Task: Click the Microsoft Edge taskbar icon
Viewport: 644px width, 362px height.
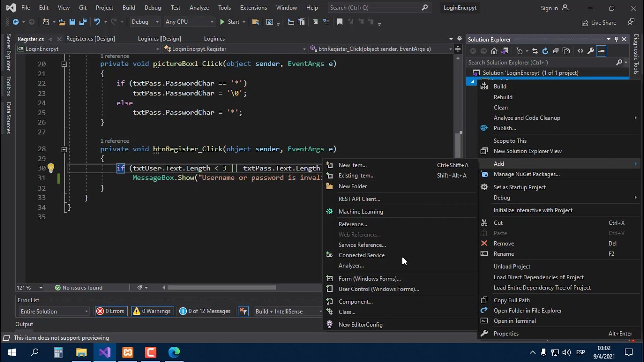Action: point(174,352)
